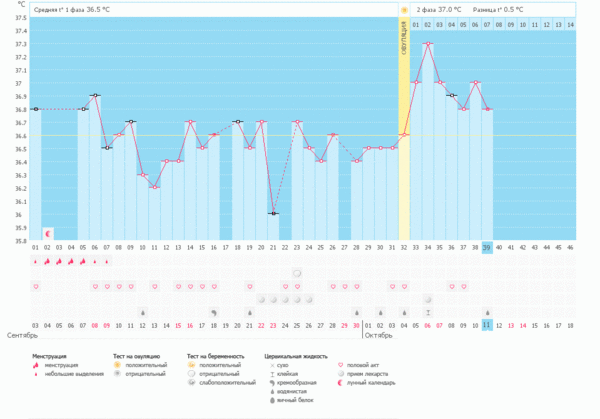Select highlighted cycle day 39
The height and width of the screenshot is (419, 600).
(487, 247)
